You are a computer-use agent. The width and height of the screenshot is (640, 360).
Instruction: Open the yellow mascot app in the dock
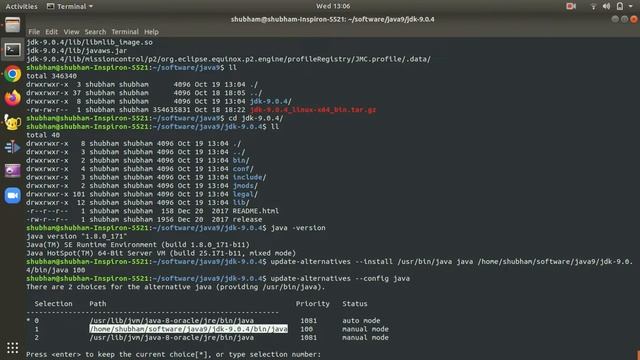12,122
